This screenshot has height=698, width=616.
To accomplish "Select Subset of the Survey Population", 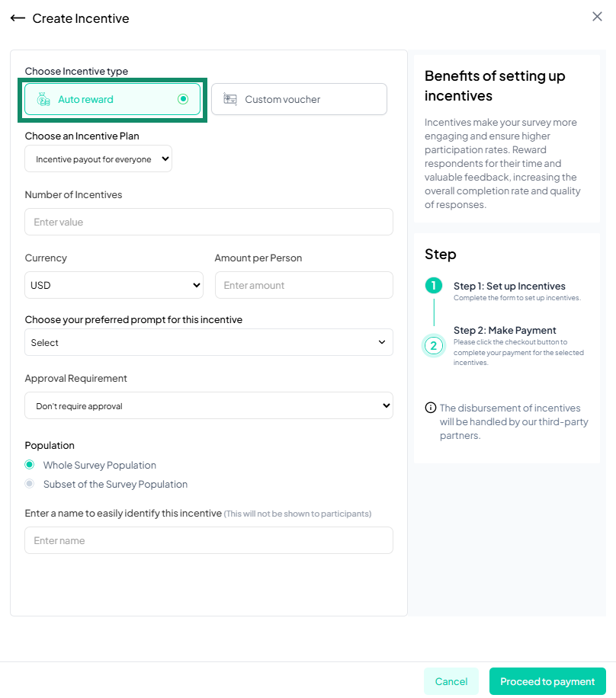I will pyautogui.click(x=29, y=484).
